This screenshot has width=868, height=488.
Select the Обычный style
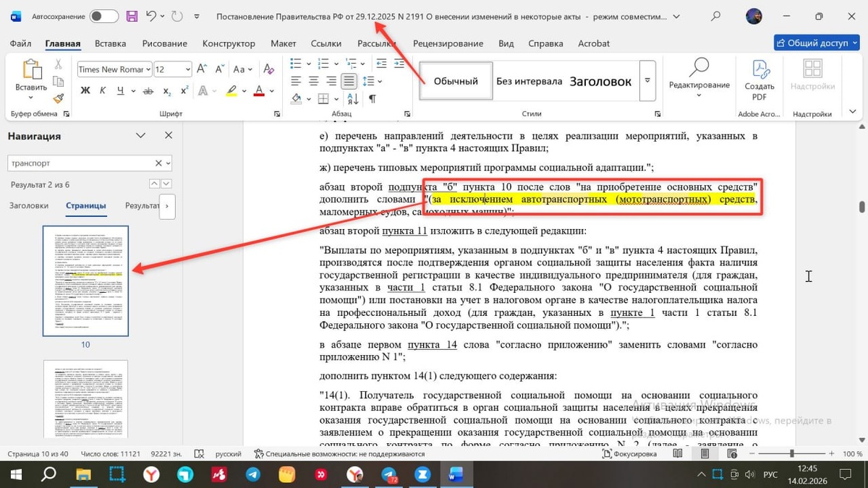456,81
